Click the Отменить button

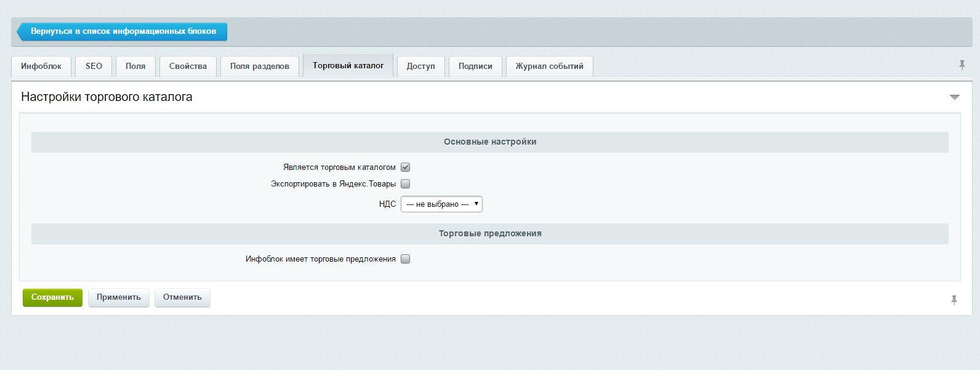coord(182,297)
